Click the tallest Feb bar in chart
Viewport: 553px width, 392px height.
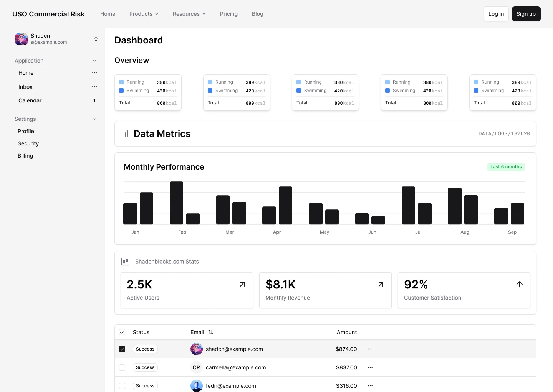click(x=176, y=203)
